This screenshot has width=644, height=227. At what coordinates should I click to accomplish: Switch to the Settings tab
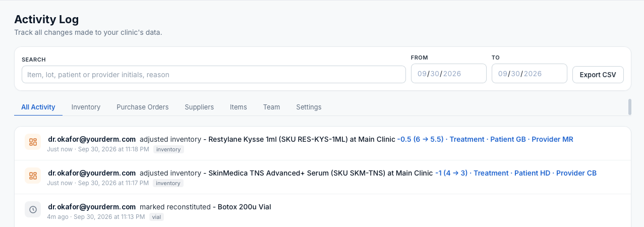point(309,107)
